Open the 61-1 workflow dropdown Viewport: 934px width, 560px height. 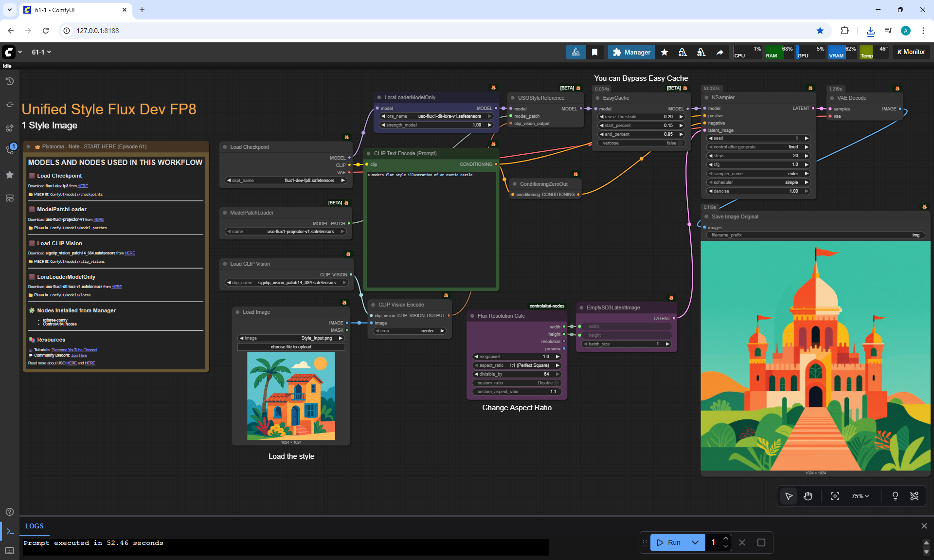(x=41, y=52)
